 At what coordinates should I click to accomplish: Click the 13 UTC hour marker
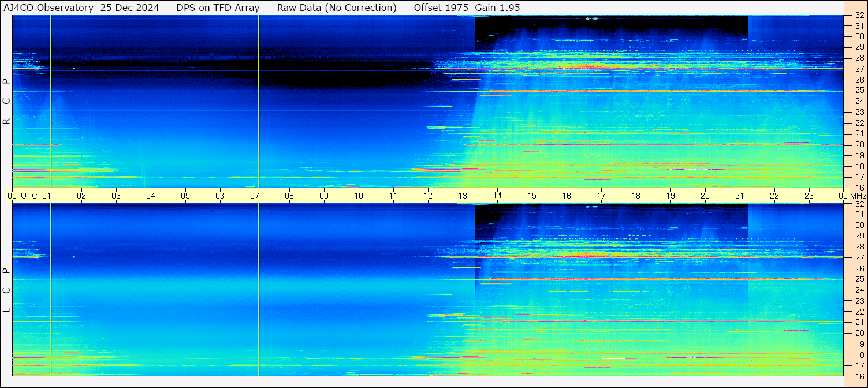[x=463, y=196]
